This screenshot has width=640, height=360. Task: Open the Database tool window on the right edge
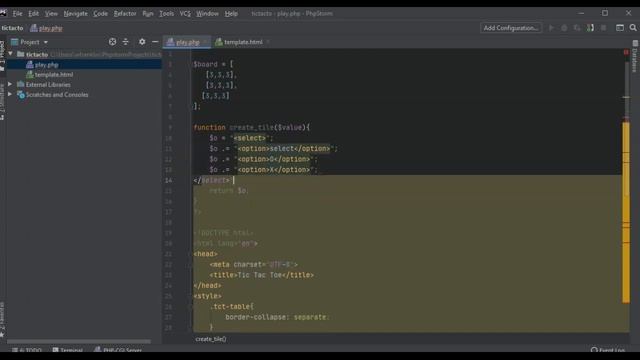coord(635,56)
